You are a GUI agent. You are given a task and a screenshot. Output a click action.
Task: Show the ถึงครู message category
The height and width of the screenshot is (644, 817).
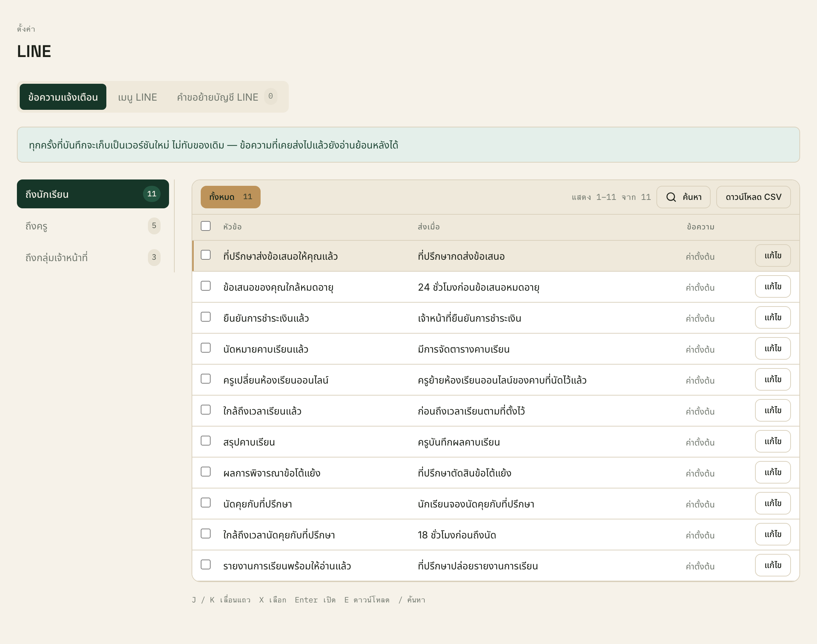pyautogui.click(x=93, y=226)
